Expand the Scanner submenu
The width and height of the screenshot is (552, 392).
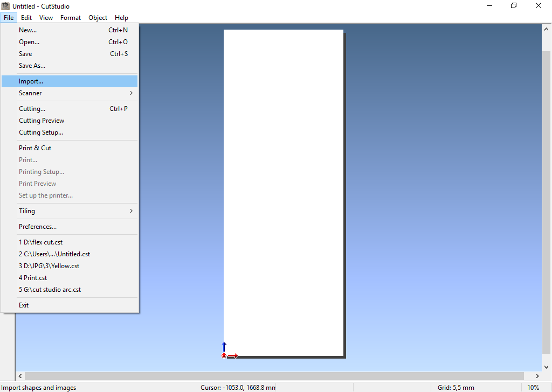[x=70, y=93]
